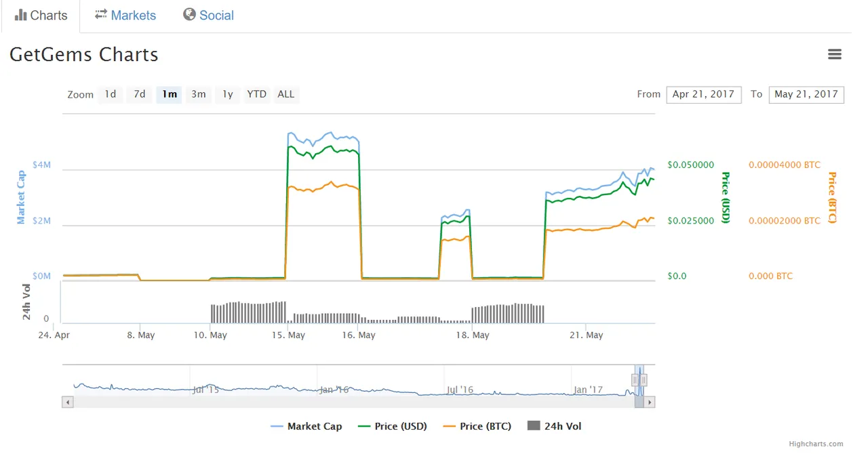This screenshot has height=454, width=868.
Task: Set zoom range to 7d
Action: click(x=140, y=94)
